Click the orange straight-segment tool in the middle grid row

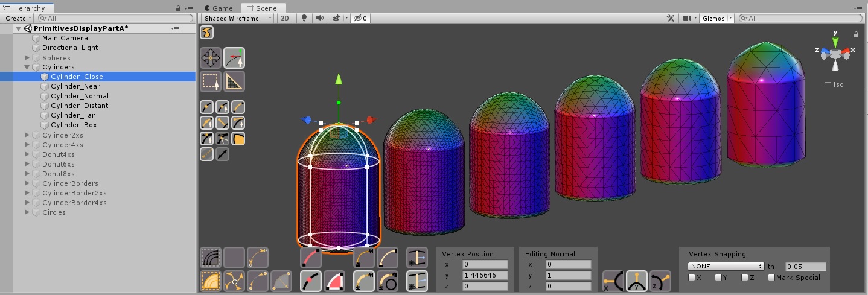pos(222,123)
